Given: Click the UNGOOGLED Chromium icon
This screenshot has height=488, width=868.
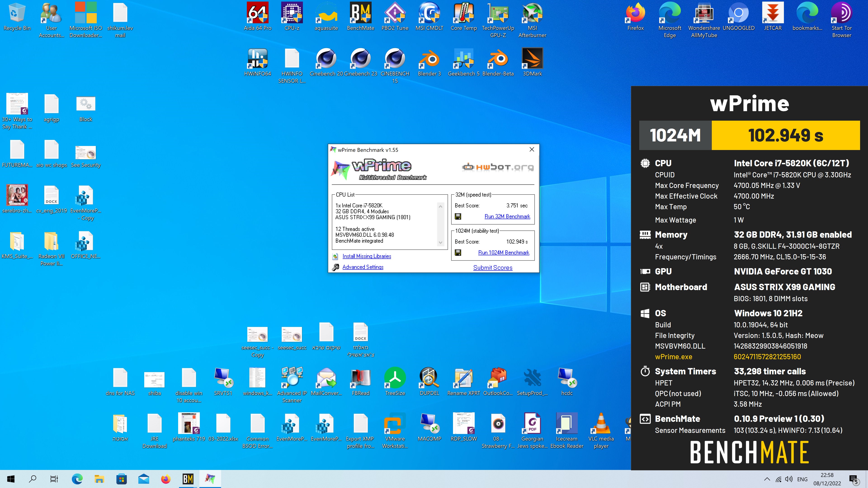Looking at the screenshot, I should 739,16.
